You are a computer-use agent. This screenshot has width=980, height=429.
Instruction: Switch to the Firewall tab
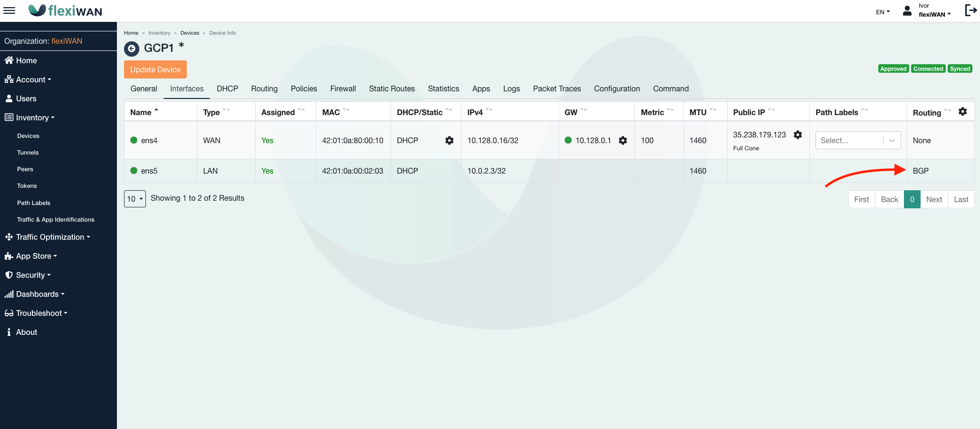click(x=343, y=88)
